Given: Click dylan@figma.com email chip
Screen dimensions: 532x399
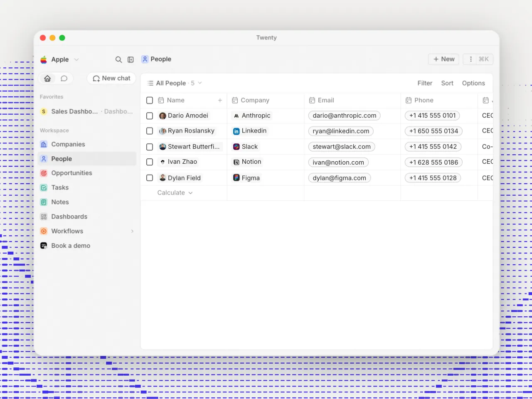Looking at the screenshot, I should point(339,178).
